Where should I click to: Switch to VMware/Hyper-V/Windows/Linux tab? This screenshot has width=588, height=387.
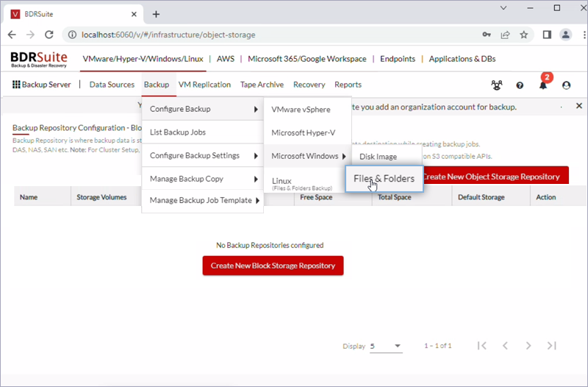click(143, 59)
